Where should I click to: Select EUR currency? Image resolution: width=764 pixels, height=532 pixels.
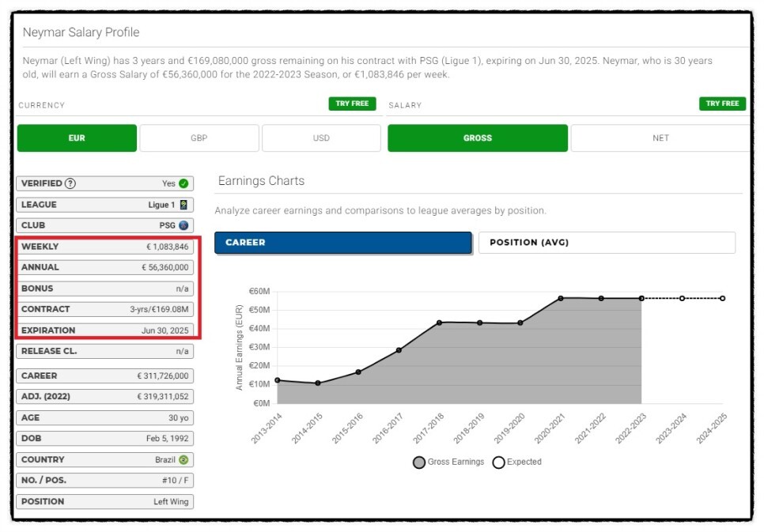77,138
